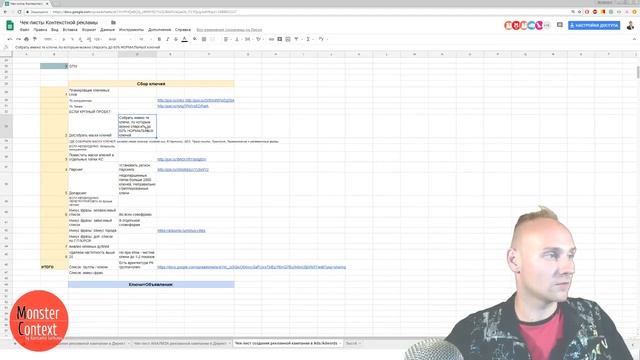640x360 pixels.
Task: Click the Filter toolbar icon
Action: coord(297,39)
